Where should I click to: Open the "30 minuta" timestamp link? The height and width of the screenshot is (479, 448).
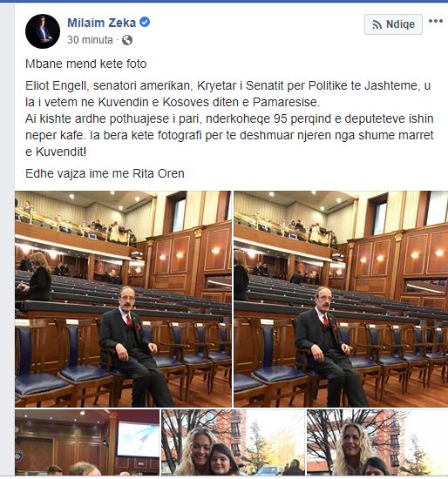coord(90,40)
